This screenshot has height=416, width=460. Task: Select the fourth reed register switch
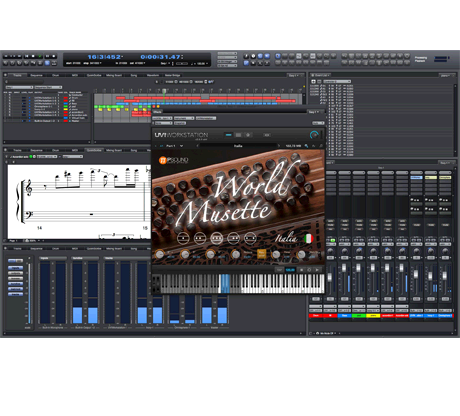[x=233, y=238]
